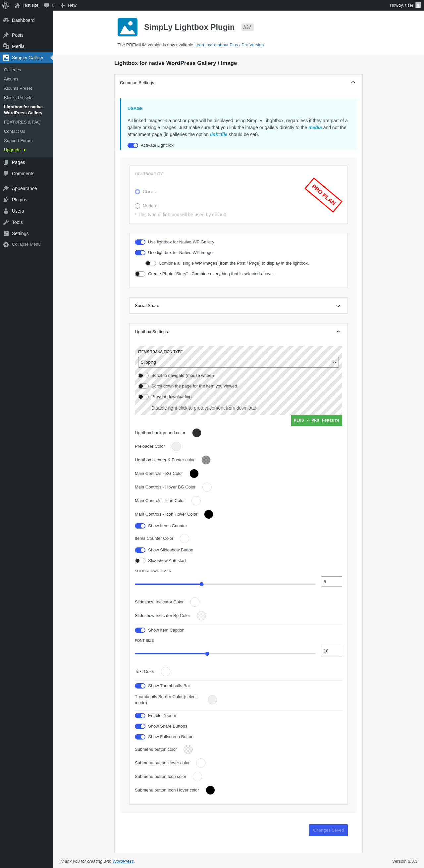Click the Posts pin icon
This screenshot has height=868, width=424.
pos(6,35)
